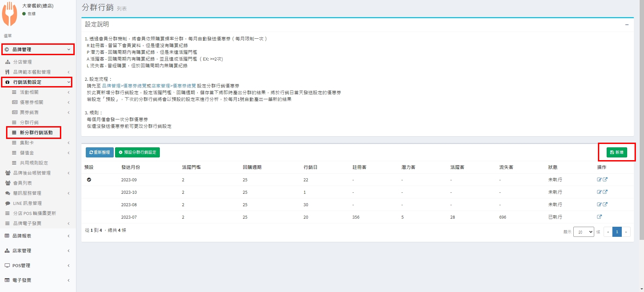Screen dimensions: 644x292
Task: Select 新分群行銷活動 in the sidebar
Action: coord(36,133)
